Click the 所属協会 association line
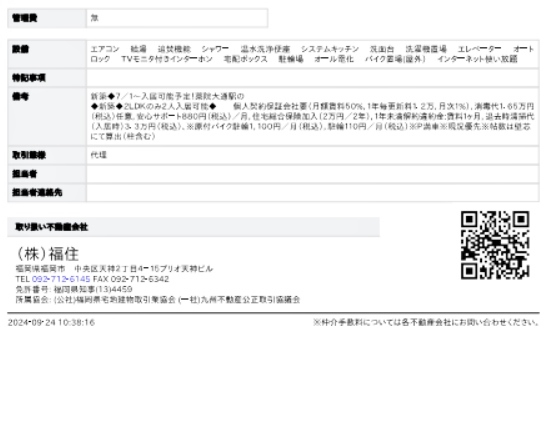The image size is (551, 446). pos(158,300)
